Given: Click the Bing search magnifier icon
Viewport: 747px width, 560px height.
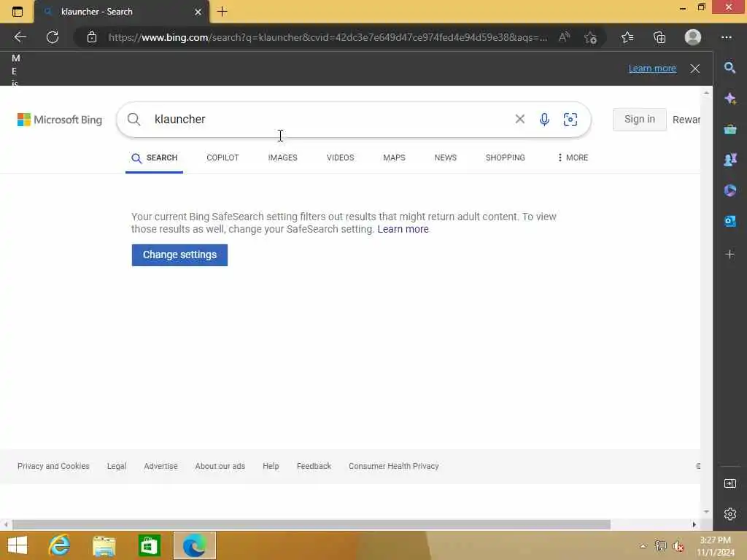Looking at the screenshot, I should pyautogui.click(x=134, y=120).
